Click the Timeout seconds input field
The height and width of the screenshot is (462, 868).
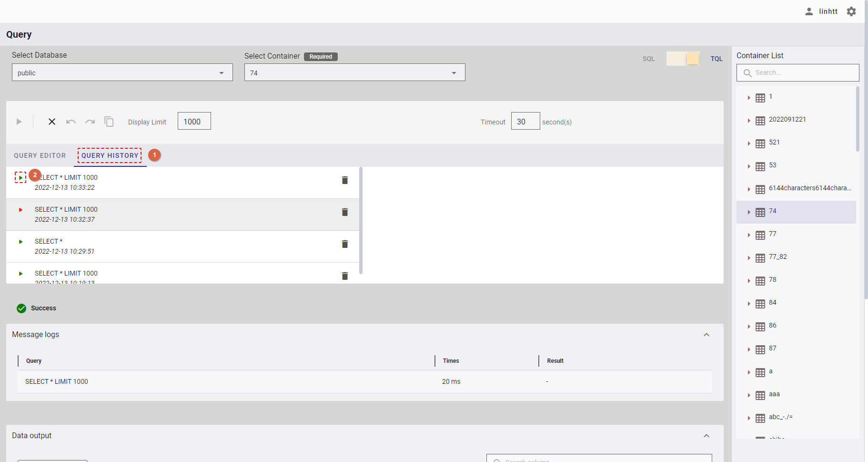(x=525, y=122)
